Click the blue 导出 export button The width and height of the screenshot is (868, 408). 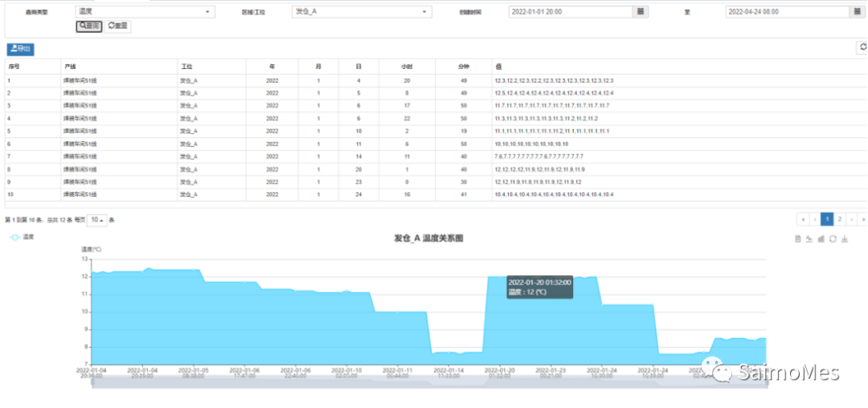(x=20, y=49)
